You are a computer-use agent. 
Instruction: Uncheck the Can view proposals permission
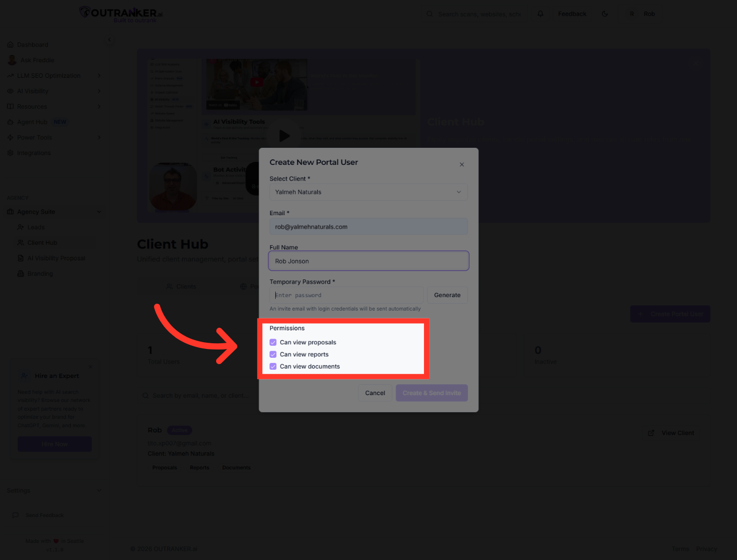coord(273,342)
